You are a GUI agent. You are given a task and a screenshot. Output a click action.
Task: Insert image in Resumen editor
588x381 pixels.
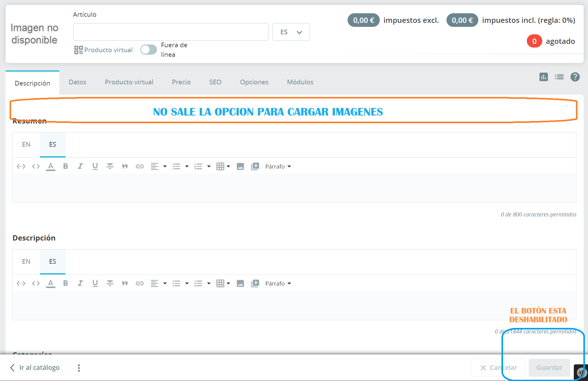click(240, 166)
